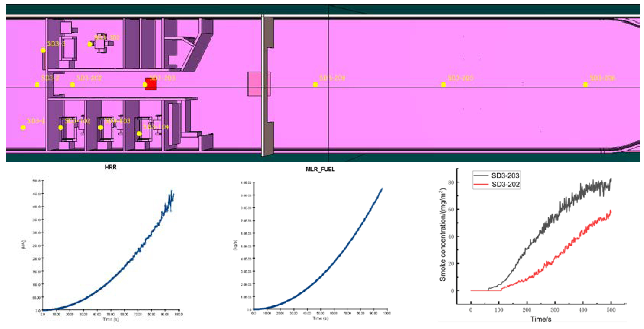Select the SD3-206 detector marker
Image resolution: width=644 pixels, height=329 pixels.
click(585, 85)
